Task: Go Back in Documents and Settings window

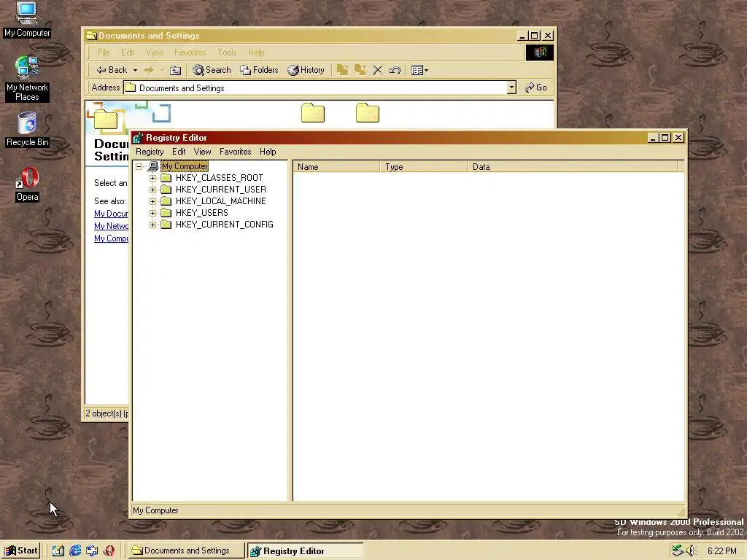Action: pos(112,70)
